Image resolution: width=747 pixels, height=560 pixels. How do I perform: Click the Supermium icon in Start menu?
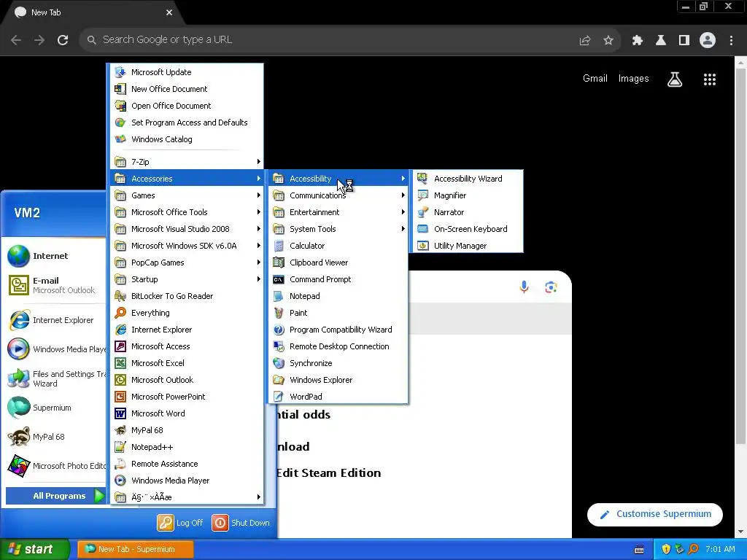pyautogui.click(x=18, y=408)
